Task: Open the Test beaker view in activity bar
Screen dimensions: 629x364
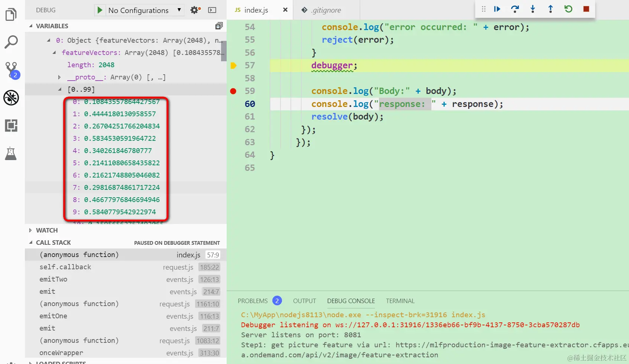Action: coord(11,153)
